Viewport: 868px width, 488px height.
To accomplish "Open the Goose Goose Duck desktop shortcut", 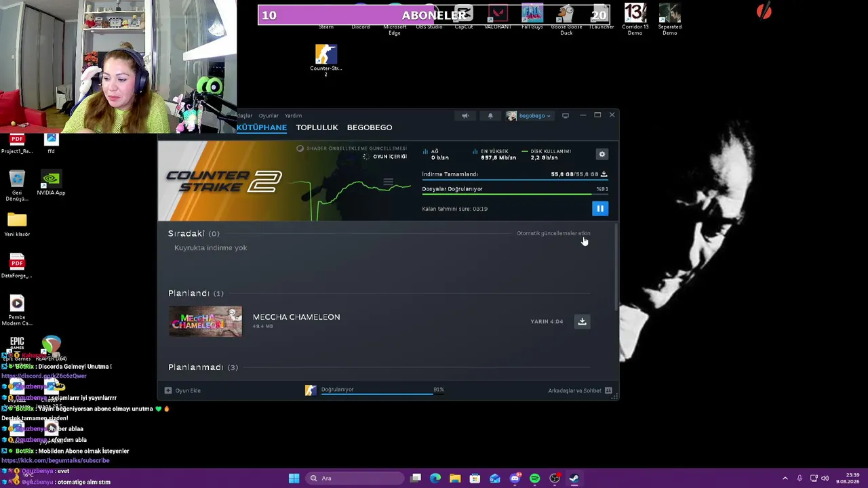I will (566, 20).
